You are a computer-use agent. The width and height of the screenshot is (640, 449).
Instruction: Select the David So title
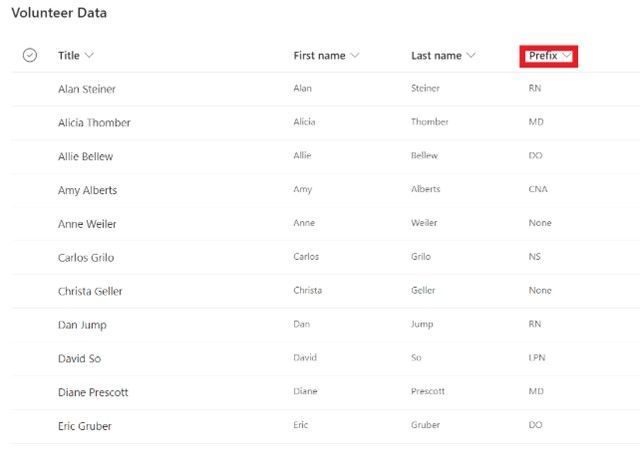[79, 358]
